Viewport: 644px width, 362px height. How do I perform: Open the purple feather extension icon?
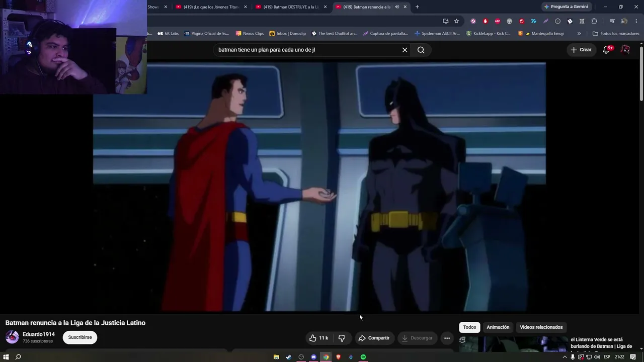tap(546, 21)
